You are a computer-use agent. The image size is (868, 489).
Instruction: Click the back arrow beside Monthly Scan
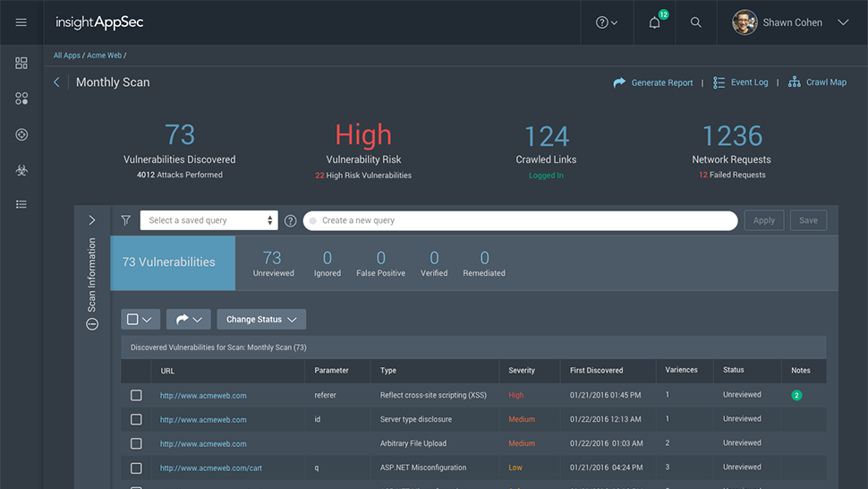pyautogui.click(x=56, y=82)
